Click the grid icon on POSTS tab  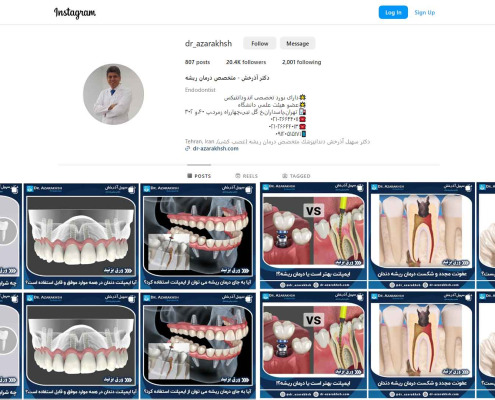pyautogui.click(x=190, y=176)
